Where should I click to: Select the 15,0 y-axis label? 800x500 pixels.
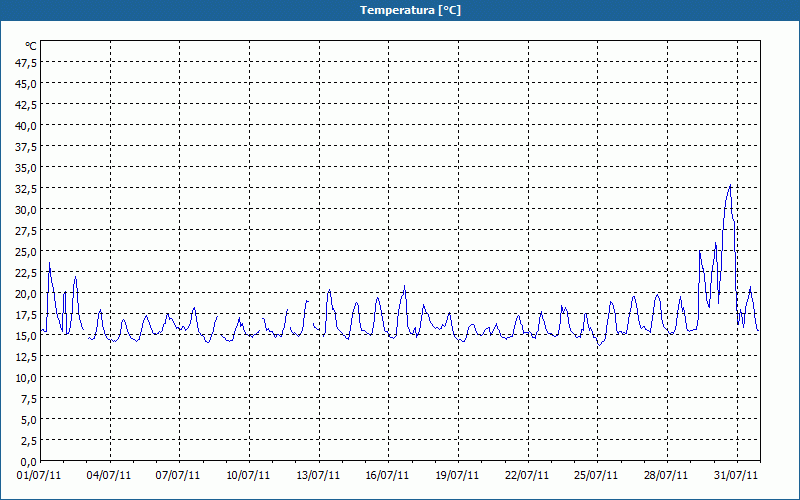26,336
